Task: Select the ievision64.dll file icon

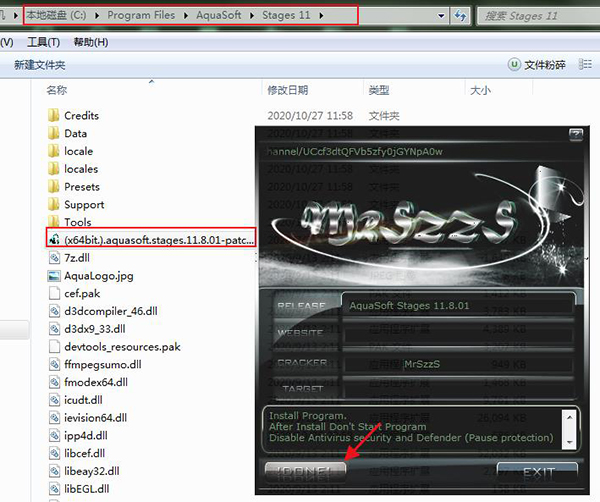Action: coord(54,417)
